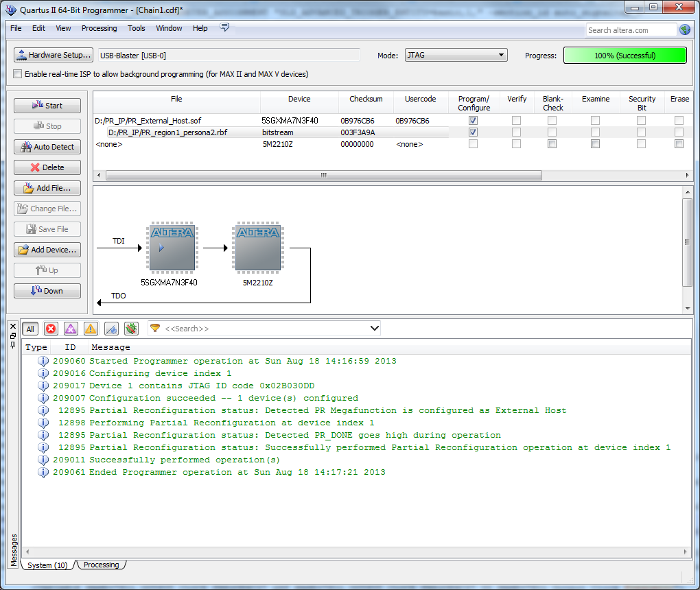
Task: Open the feedback speech bubble icon
Action: tap(224, 27)
